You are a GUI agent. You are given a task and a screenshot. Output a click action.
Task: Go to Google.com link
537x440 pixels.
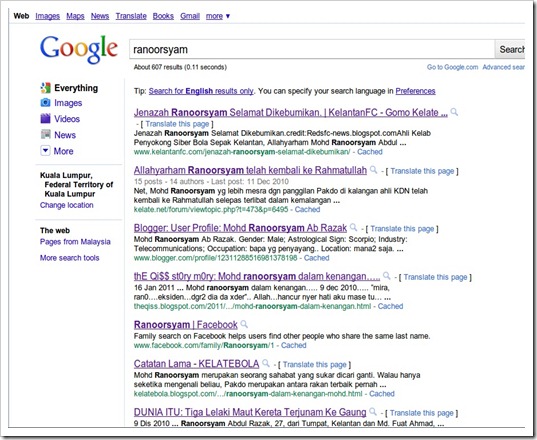click(452, 67)
